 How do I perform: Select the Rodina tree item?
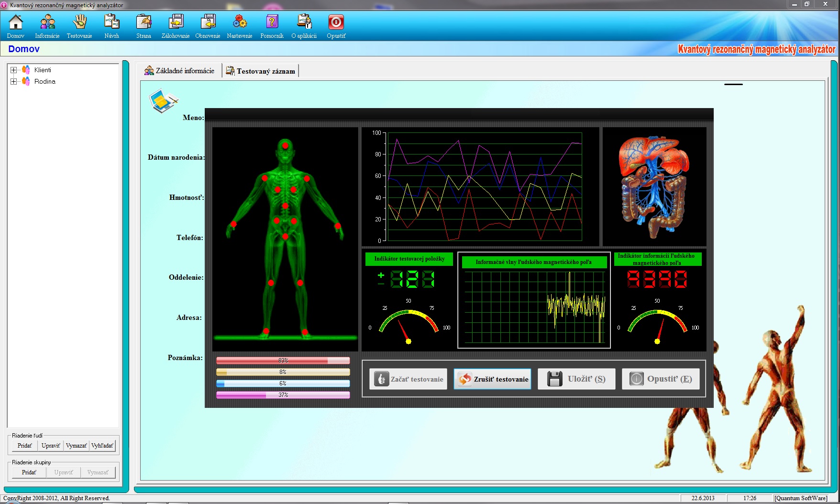[44, 82]
